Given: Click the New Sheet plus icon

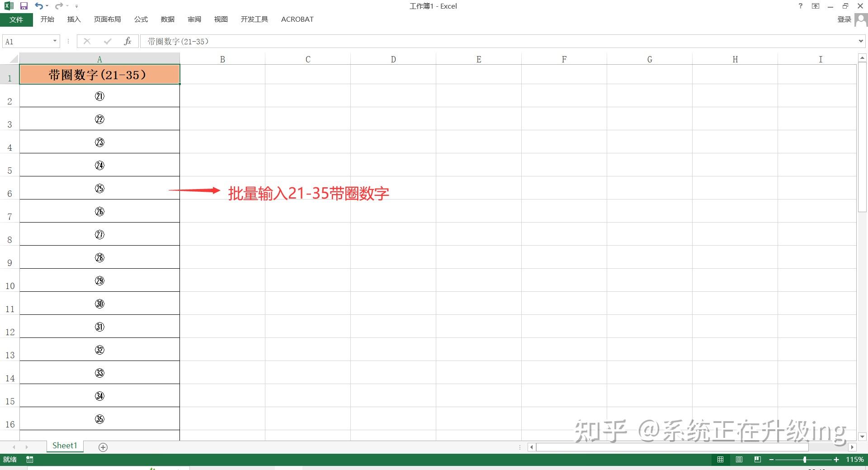Looking at the screenshot, I should point(103,447).
